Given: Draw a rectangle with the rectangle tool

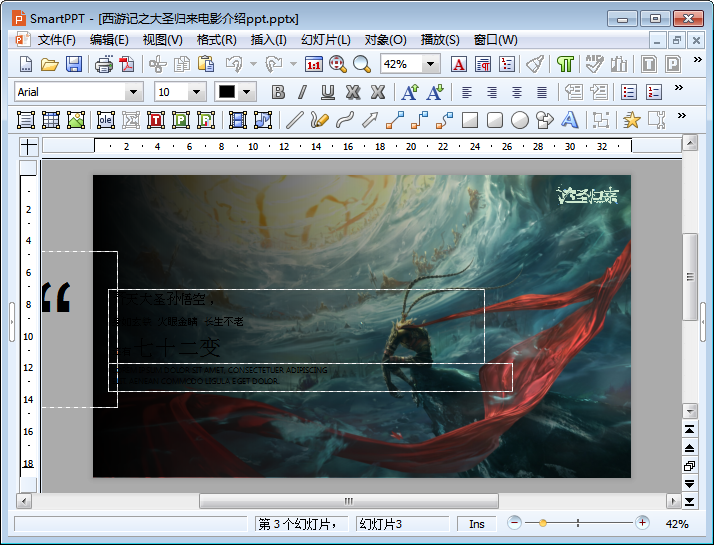Looking at the screenshot, I should pyautogui.click(x=470, y=120).
